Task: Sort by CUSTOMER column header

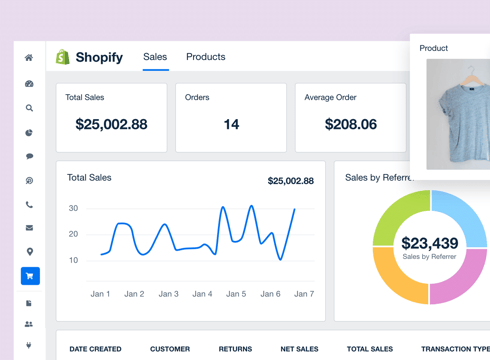Action: pyautogui.click(x=170, y=349)
